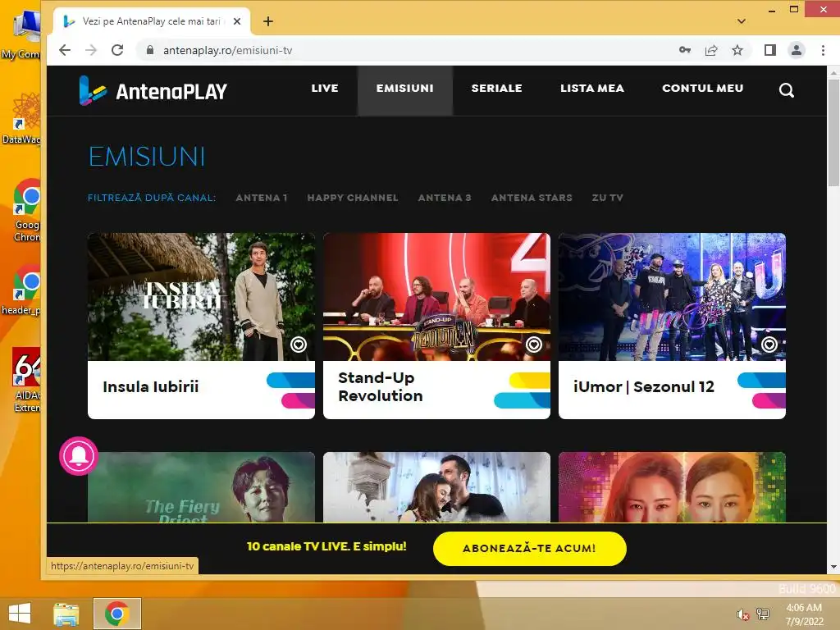Screen dimensions: 840x630
Task: Go to LISTA MEA
Action: (592, 89)
